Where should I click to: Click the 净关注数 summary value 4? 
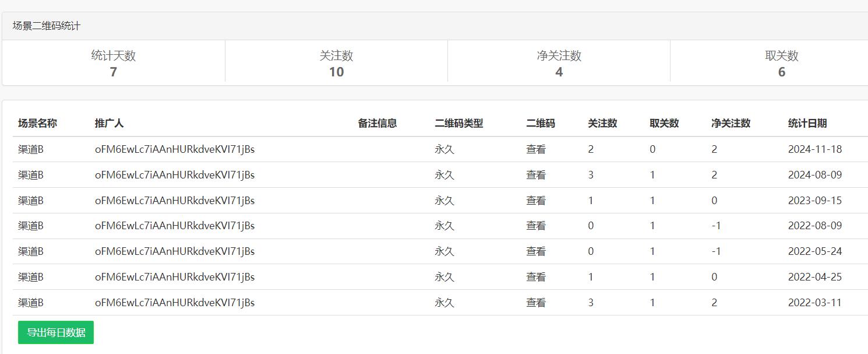(559, 72)
